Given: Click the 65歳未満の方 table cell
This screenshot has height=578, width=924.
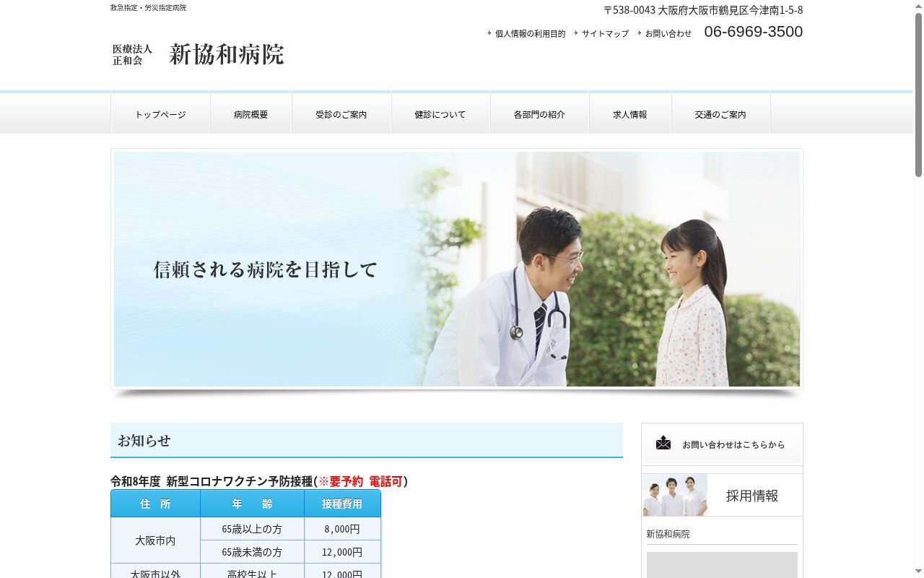Looking at the screenshot, I should 252,552.
